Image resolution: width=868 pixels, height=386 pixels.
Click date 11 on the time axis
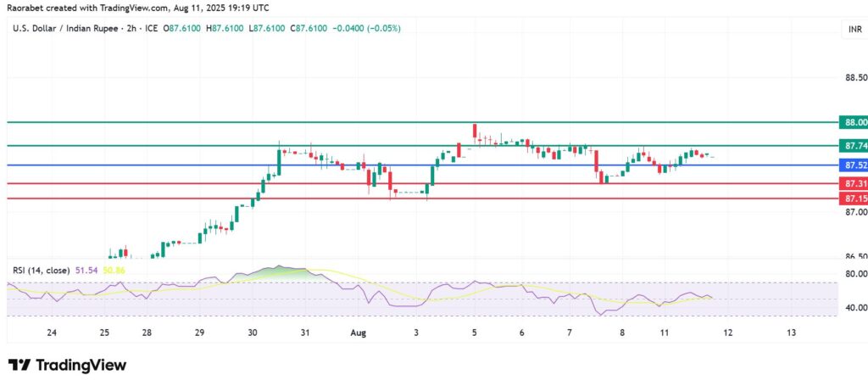click(x=665, y=333)
